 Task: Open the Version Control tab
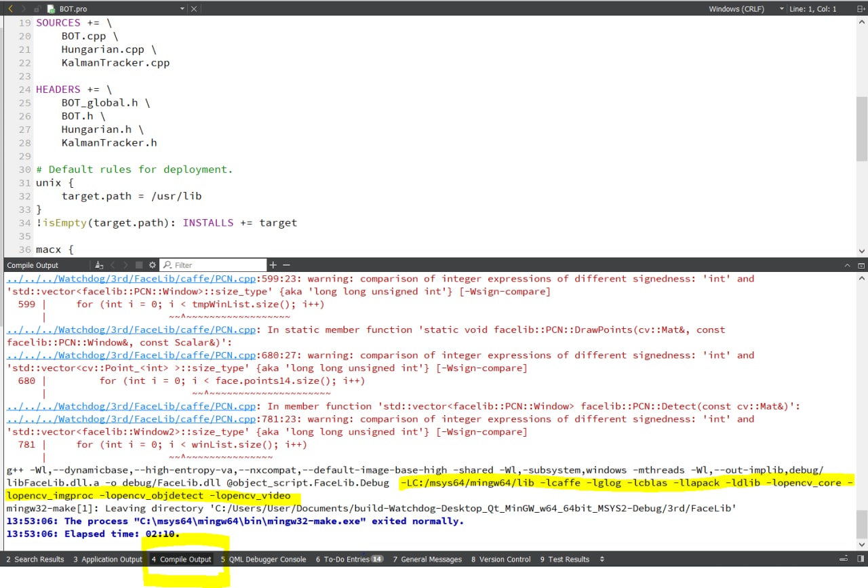(x=500, y=560)
